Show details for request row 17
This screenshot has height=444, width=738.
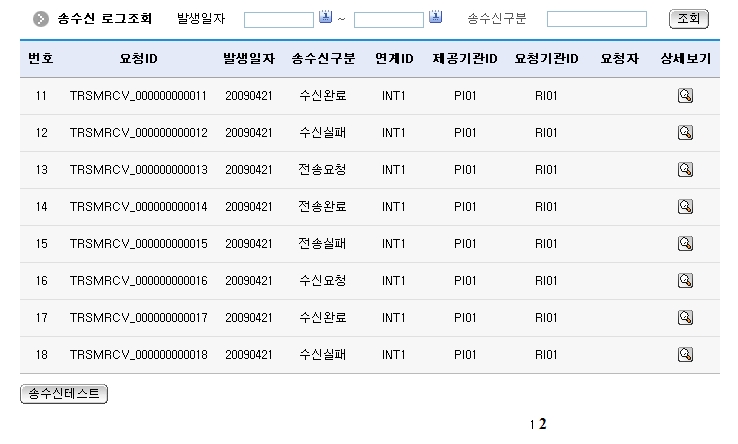click(685, 318)
